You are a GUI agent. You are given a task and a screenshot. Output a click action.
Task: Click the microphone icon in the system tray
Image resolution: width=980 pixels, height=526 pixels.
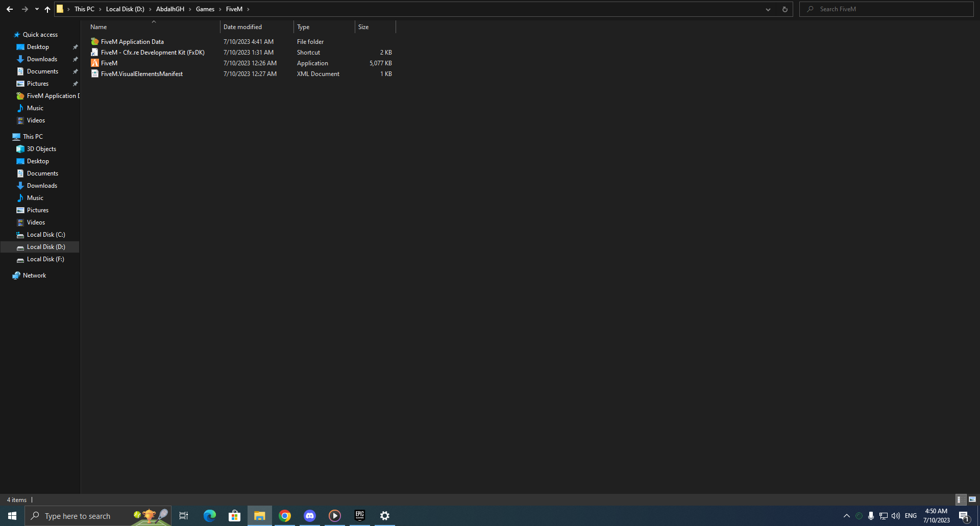871,516
